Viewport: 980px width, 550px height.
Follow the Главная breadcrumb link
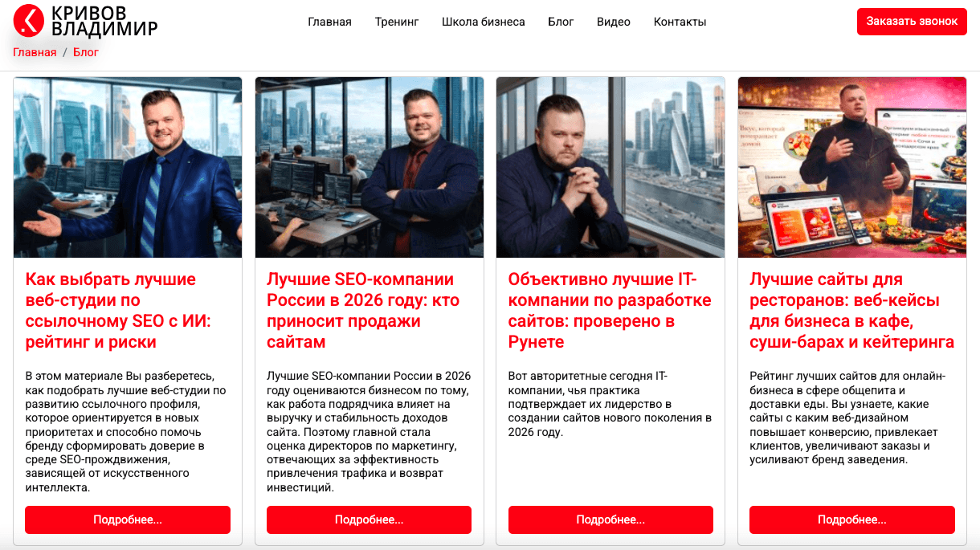[35, 52]
